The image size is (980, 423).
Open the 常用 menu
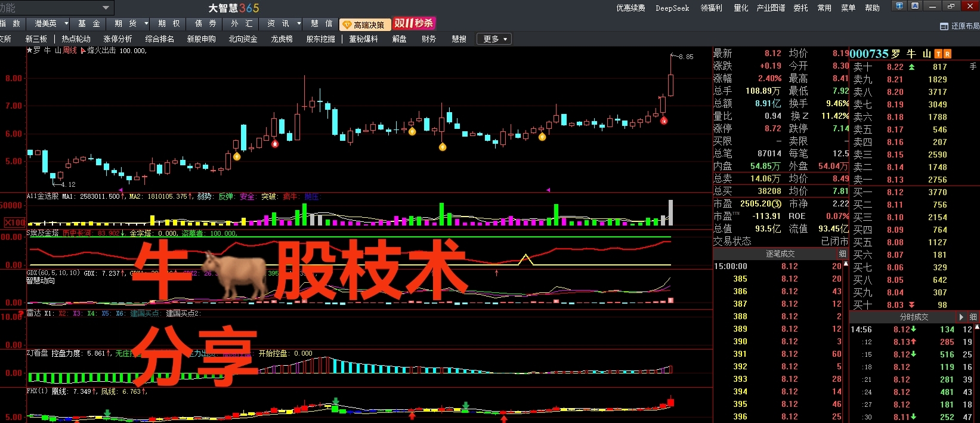pyautogui.click(x=824, y=8)
